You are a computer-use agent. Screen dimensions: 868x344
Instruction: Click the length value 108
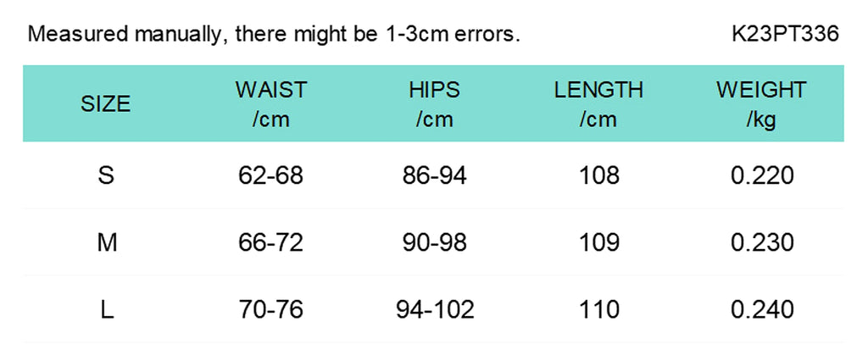599,176
